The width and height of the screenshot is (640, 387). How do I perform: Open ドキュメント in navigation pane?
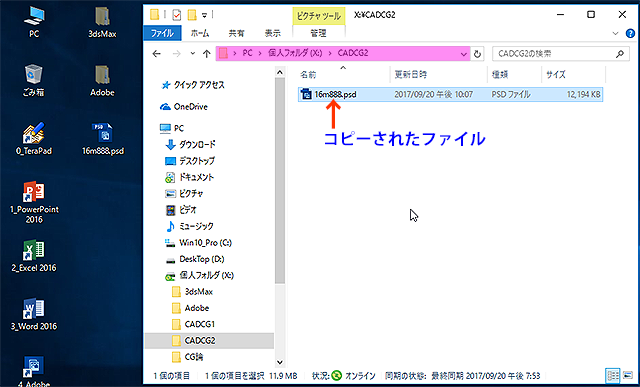189,178
